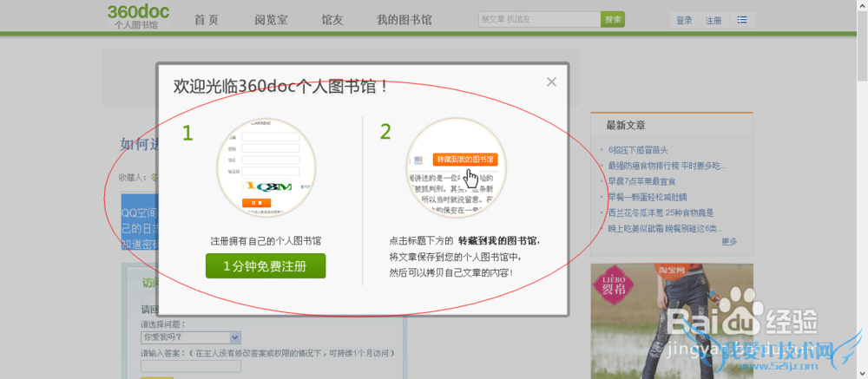
Task: Open article 晚上吃姜似砒霜
Action: tap(666, 228)
